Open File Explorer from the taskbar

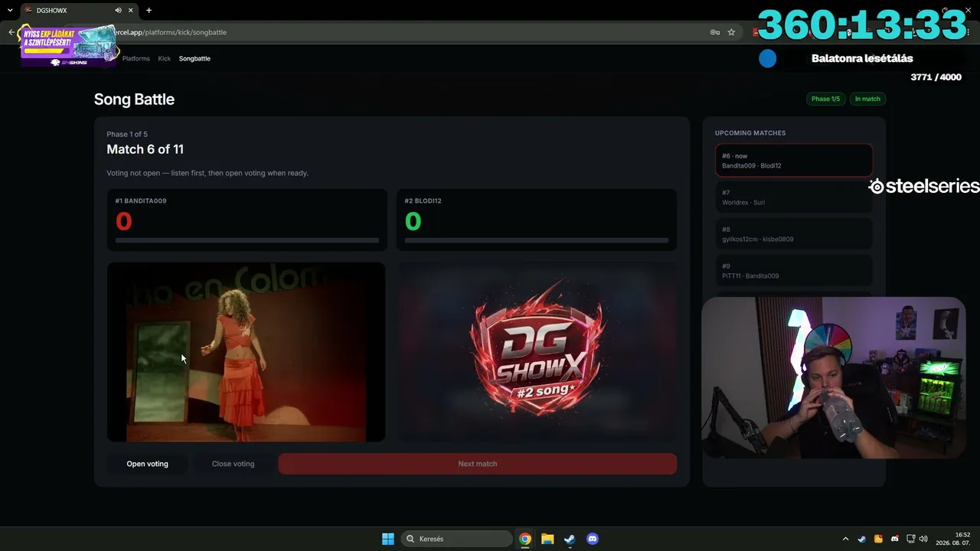(547, 539)
